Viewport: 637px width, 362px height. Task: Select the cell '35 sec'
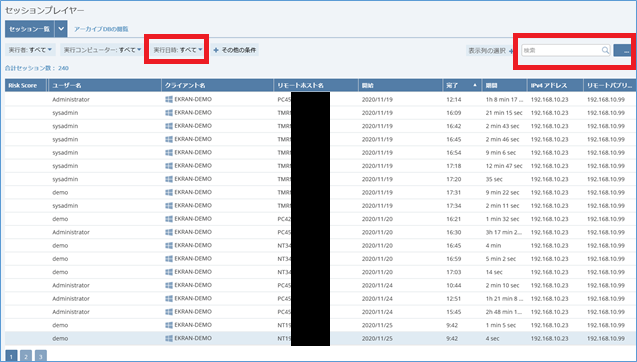(494, 179)
